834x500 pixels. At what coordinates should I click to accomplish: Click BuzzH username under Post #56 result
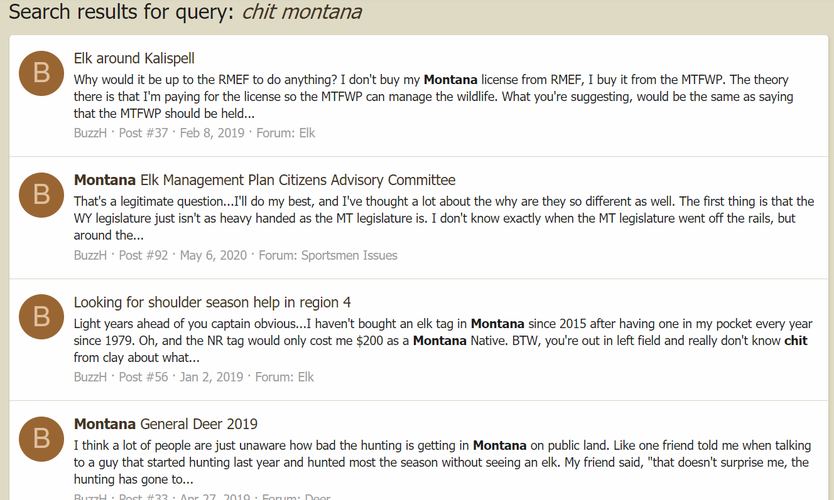pos(90,377)
